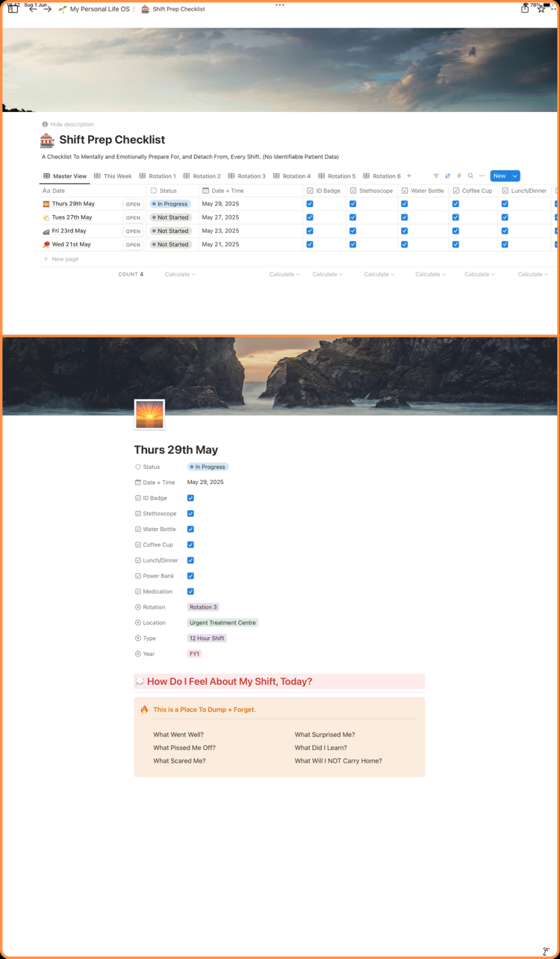The height and width of the screenshot is (959, 560).
Task: Favorite the page with the star icon
Action: click(x=541, y=9)
